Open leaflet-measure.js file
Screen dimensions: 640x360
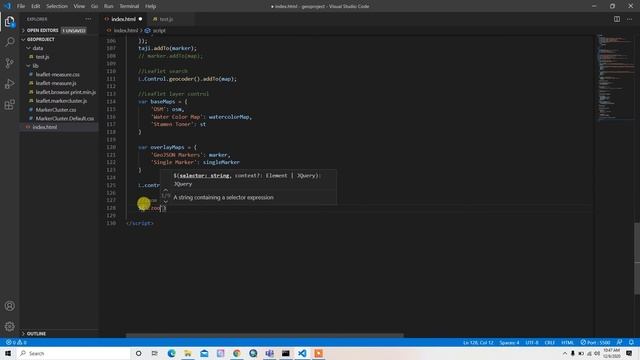(56, 83)
